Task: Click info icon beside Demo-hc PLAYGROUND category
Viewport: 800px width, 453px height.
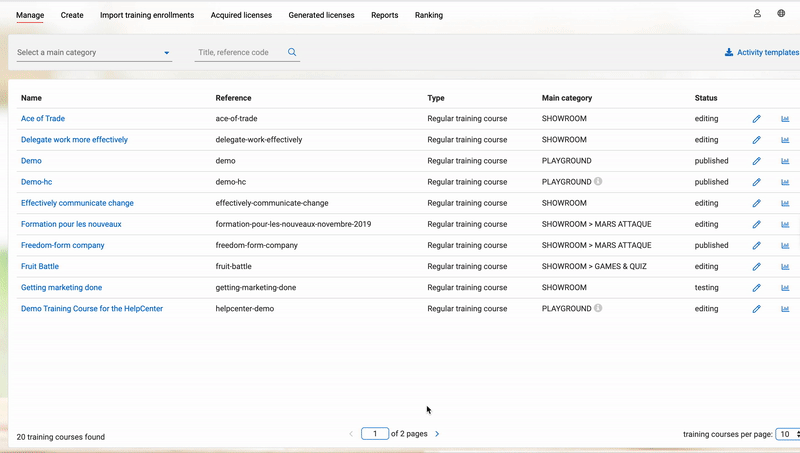Action: (598, 181)
